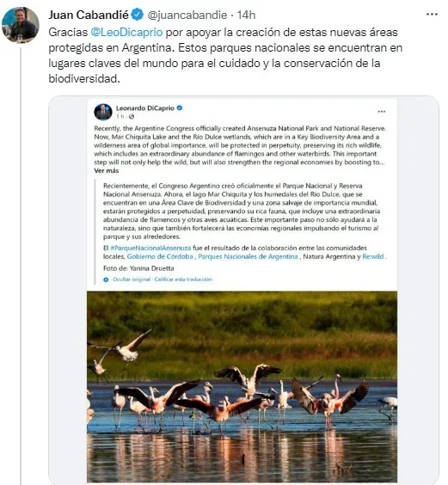Open Juan Cabandié's profile picture
The height and width of the screenshot is (485, 448).
coord(21,25)
